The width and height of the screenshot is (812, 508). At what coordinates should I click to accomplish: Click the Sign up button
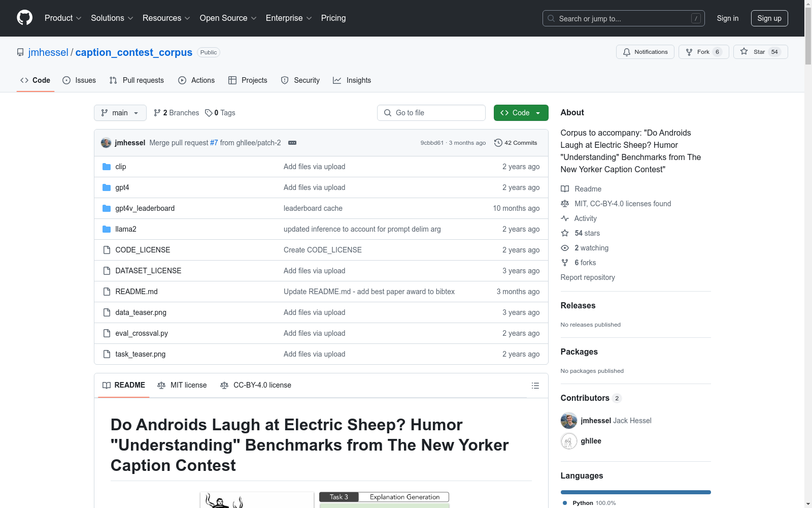coord(769,18)
